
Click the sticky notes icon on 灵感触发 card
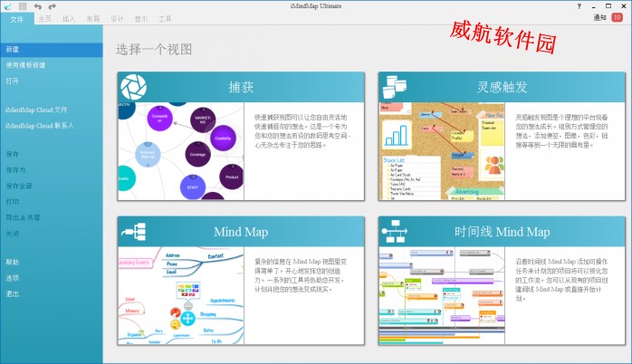[x=394, y=87]
